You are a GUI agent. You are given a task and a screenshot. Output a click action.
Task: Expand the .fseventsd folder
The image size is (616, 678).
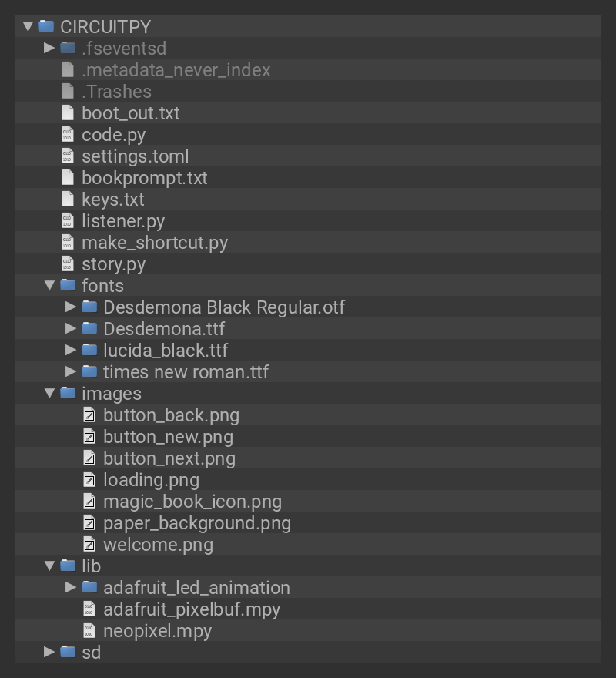(49, 48)
